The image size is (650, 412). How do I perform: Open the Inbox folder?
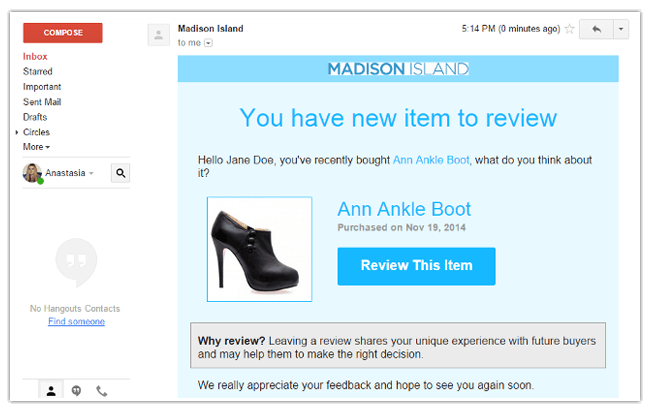[x=35, y=56]
